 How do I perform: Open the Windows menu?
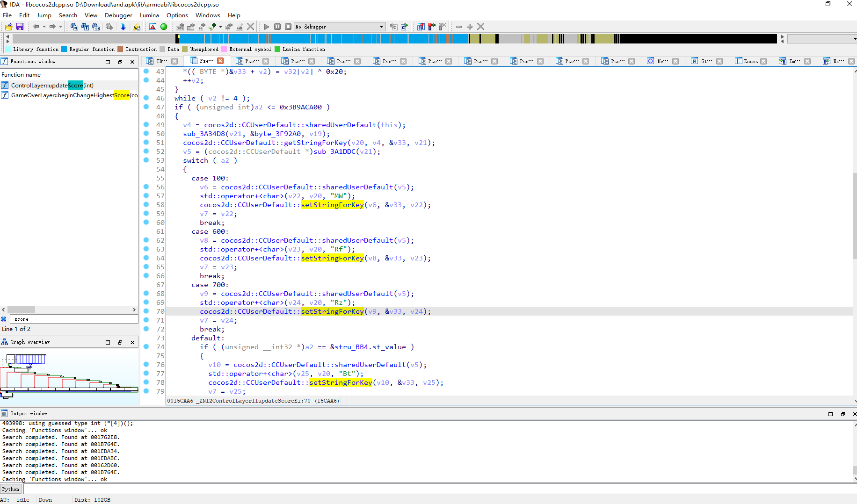tap(208, 15)
